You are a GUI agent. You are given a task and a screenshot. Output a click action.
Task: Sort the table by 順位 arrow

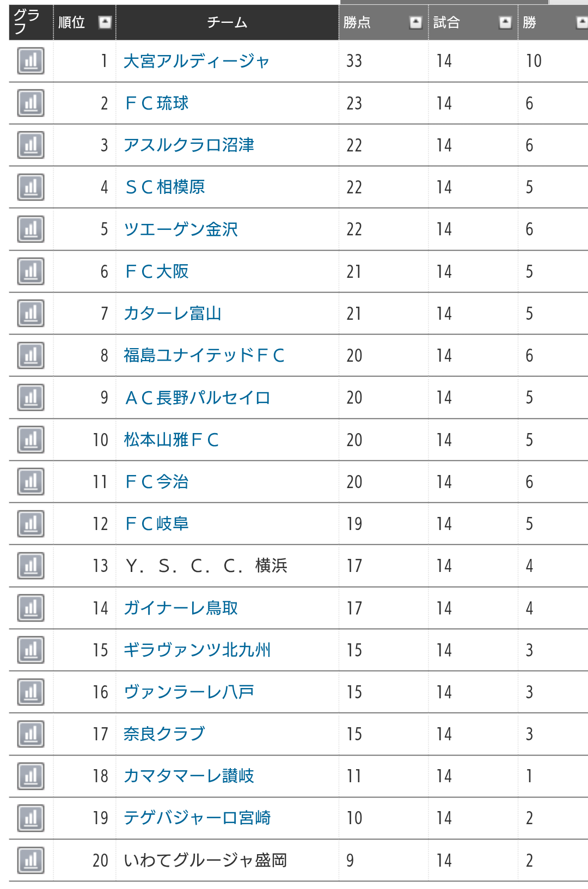[x=105, y=22]
